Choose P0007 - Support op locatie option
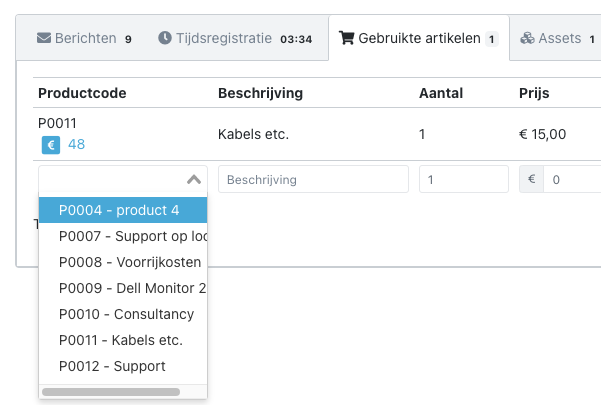 point(123,236)
